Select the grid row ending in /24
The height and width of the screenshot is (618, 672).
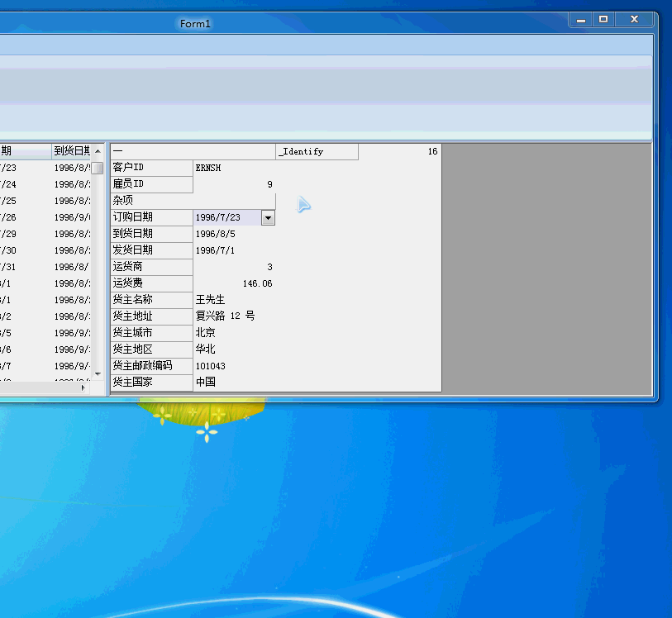[45, 184]
